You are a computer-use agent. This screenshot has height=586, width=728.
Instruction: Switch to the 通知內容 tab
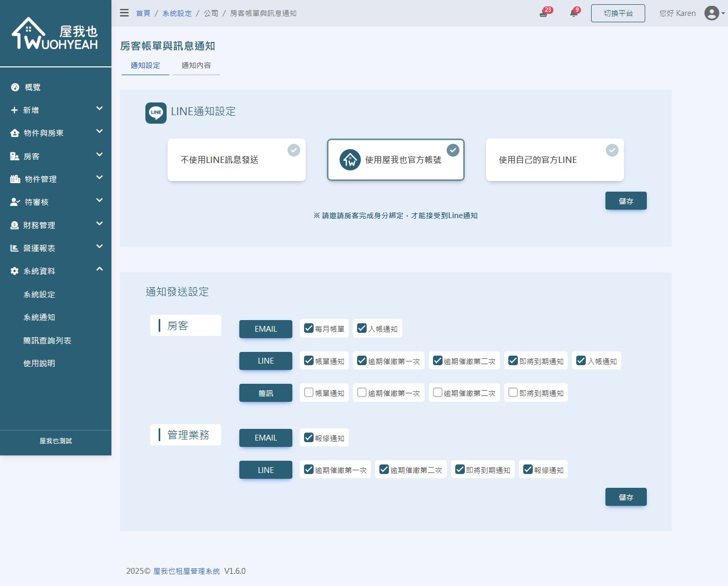coord(196,66)
